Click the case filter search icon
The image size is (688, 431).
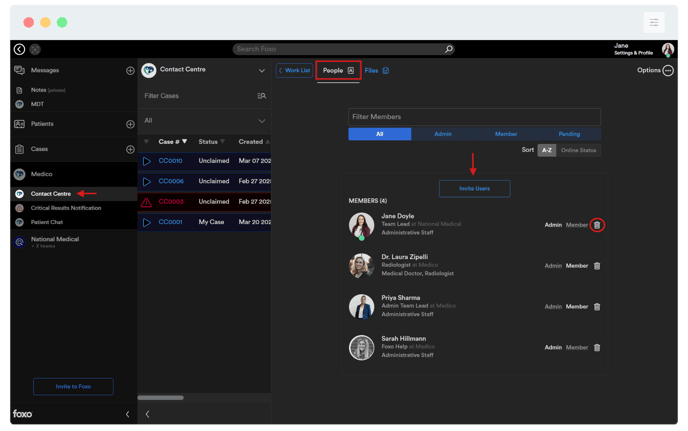coord(262,96)
